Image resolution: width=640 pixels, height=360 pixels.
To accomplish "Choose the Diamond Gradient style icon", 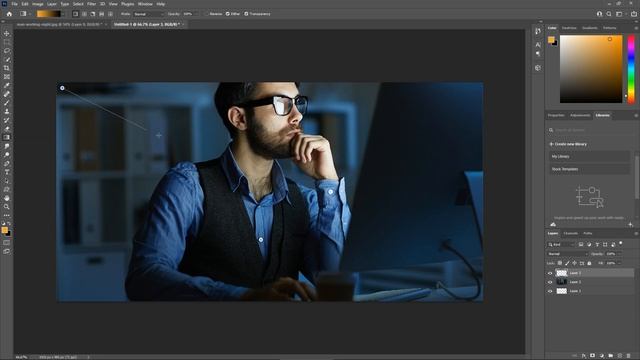I will 110,14.
